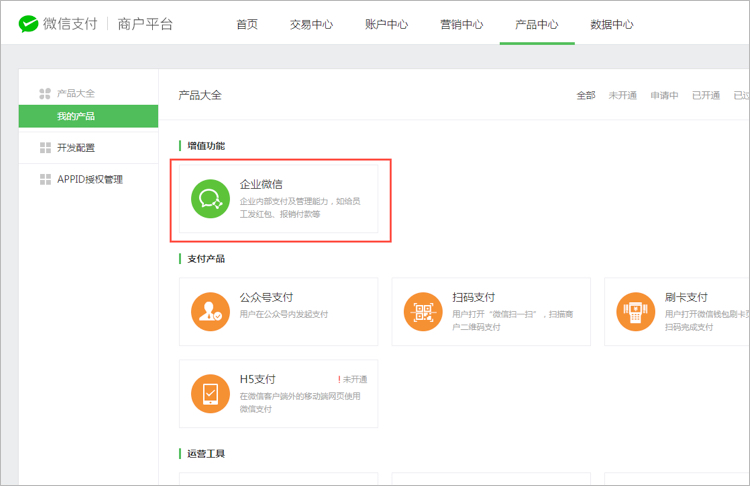
Task: Click the H5支付 phone icon
Action: pos(210,394)
